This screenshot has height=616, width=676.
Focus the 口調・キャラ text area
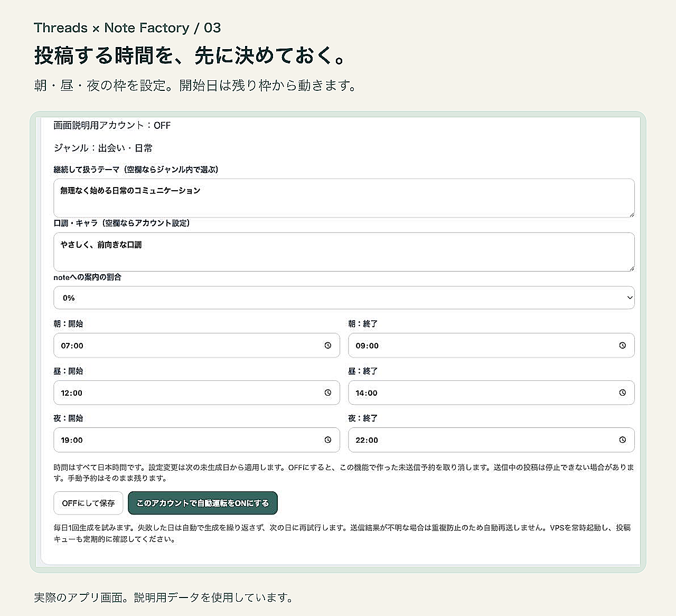[344, 252]
